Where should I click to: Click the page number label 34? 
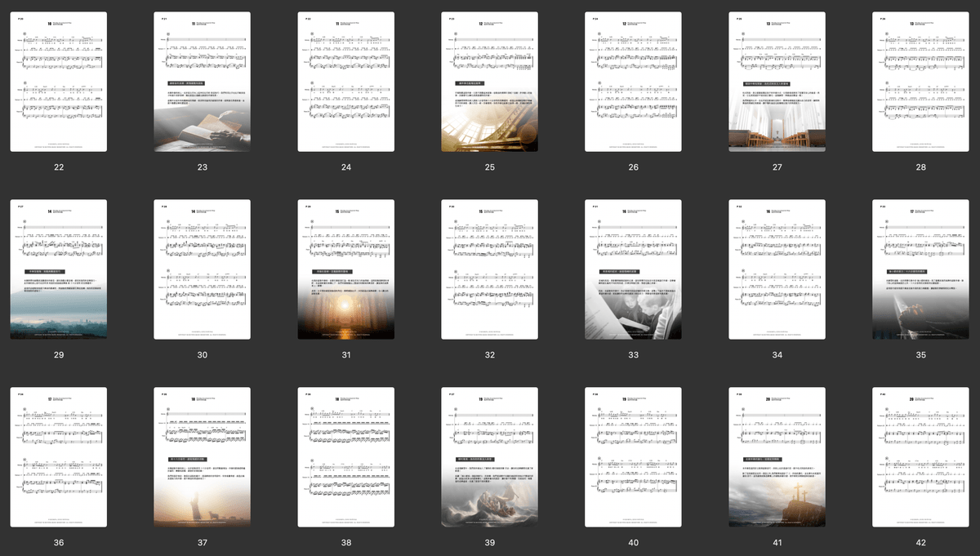(x=777, y=355)
